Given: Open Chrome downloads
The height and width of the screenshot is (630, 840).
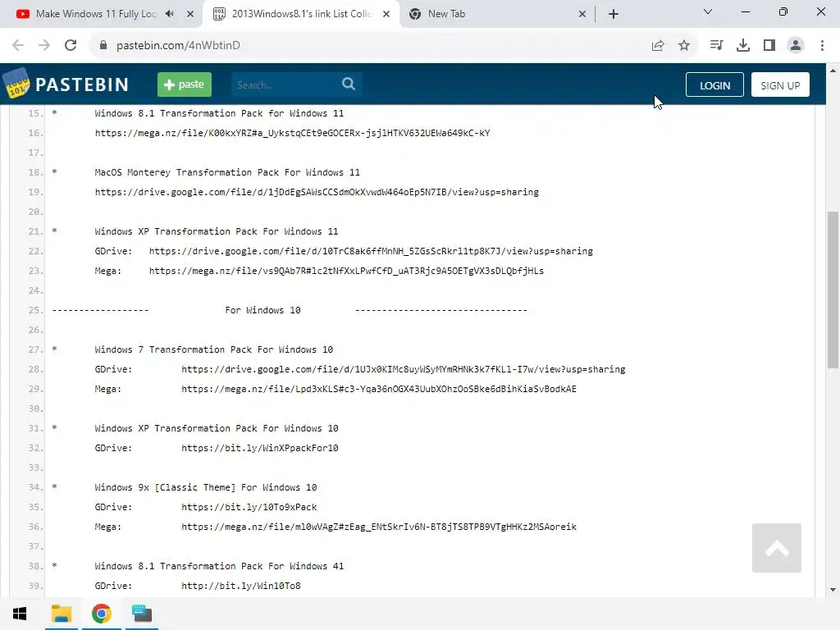Looking at the screenshot, I should (743, 46).
